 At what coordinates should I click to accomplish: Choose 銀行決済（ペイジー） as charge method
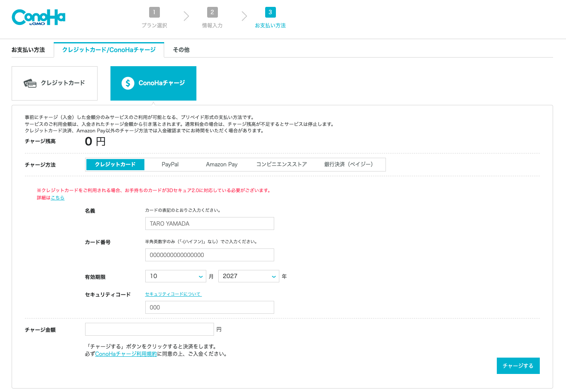click(x=349, y=165)
